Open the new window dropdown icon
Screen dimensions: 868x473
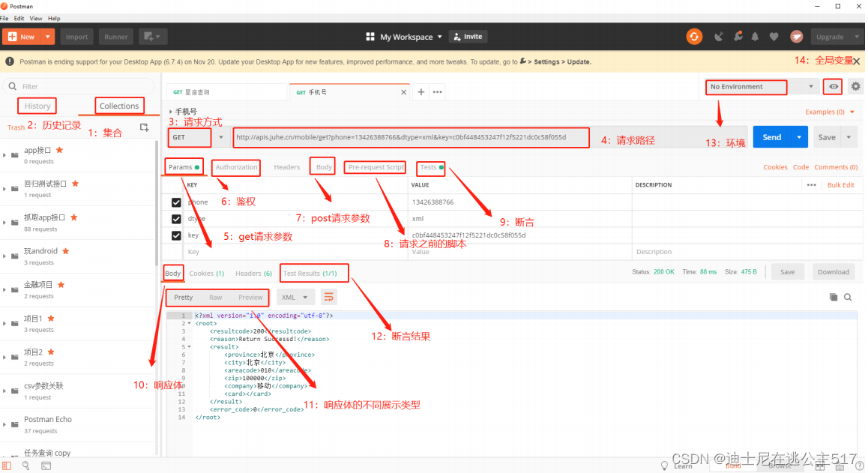point(152,37)
